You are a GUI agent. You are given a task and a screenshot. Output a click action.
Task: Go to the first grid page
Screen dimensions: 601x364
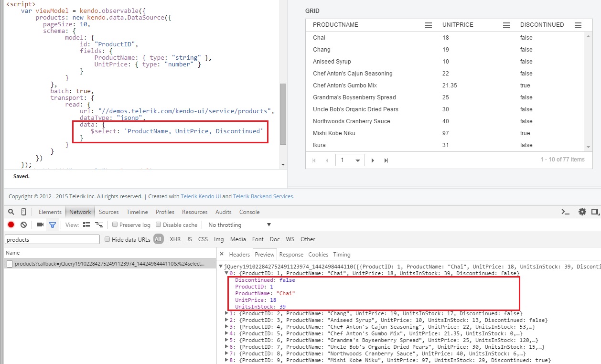314,161
